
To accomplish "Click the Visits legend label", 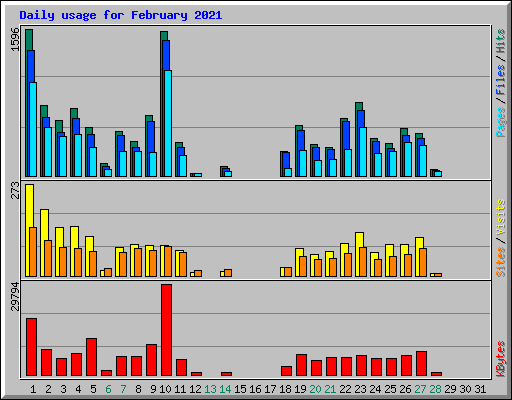I will click(x=501, y=217).
